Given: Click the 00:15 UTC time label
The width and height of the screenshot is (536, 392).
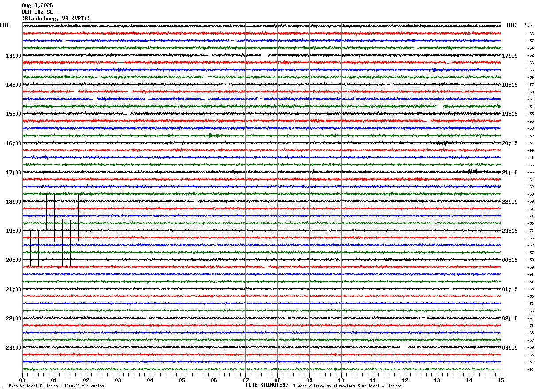Looking at the screenshot, I should point(510,260).
